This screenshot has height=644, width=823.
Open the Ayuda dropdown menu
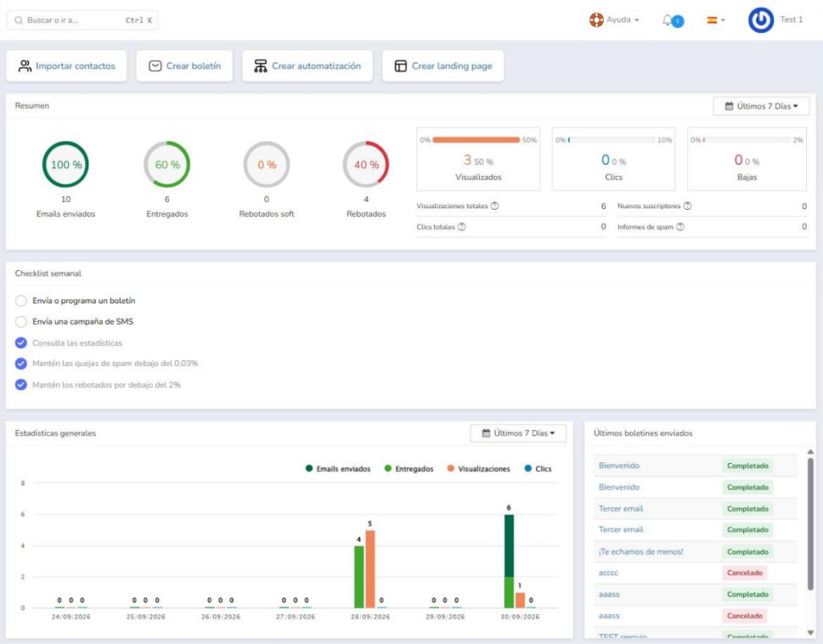tap(614, 20)
